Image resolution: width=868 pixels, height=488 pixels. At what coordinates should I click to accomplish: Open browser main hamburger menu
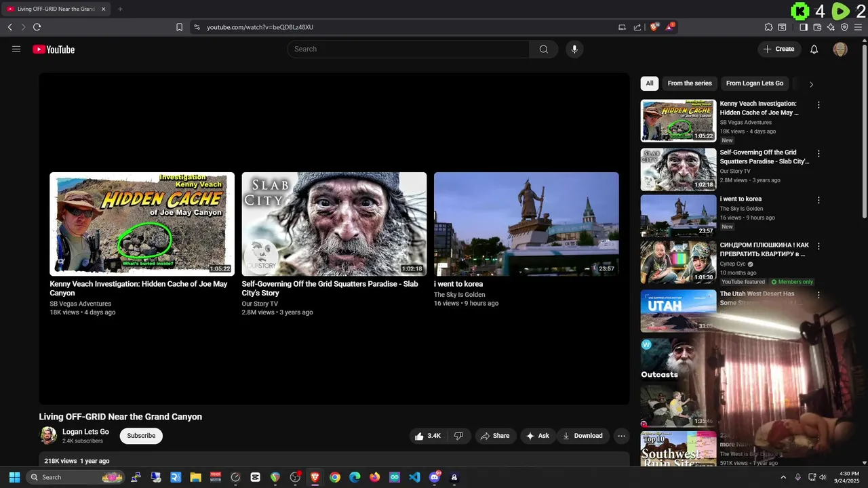pyautogui.click(x=859, y=27)
